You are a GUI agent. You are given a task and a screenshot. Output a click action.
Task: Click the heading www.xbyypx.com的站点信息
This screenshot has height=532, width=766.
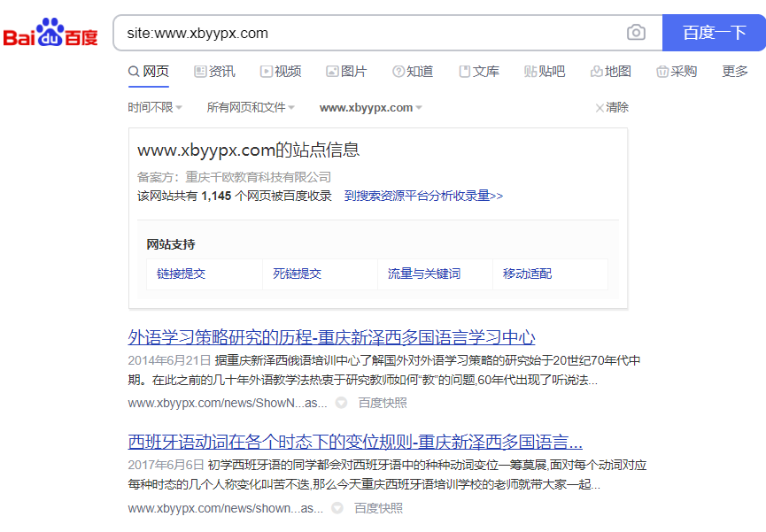(249, 150)
